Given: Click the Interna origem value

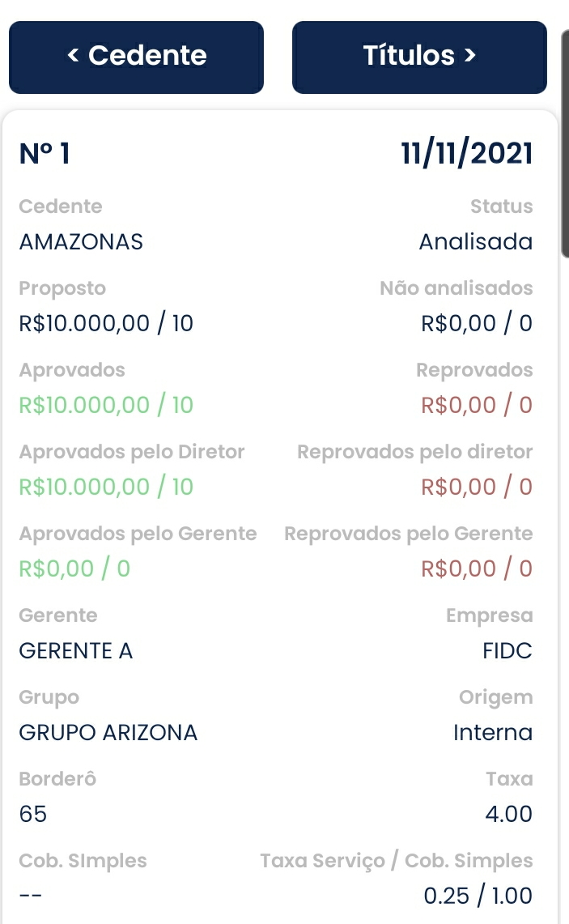Looking at the screenshot, I should click(x=493, y=732).
